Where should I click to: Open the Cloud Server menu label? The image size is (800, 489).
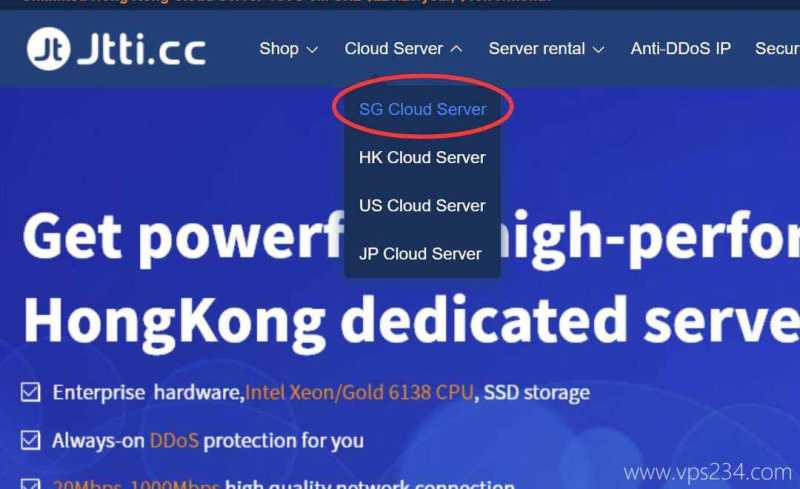point(393,48)
